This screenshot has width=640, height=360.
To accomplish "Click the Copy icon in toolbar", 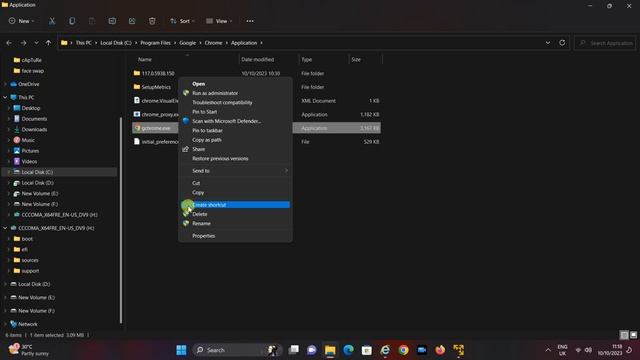I will [72, 21].
